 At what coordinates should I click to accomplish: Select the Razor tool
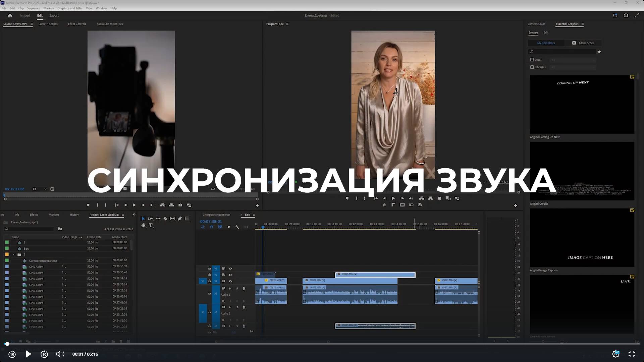point(165,219)
